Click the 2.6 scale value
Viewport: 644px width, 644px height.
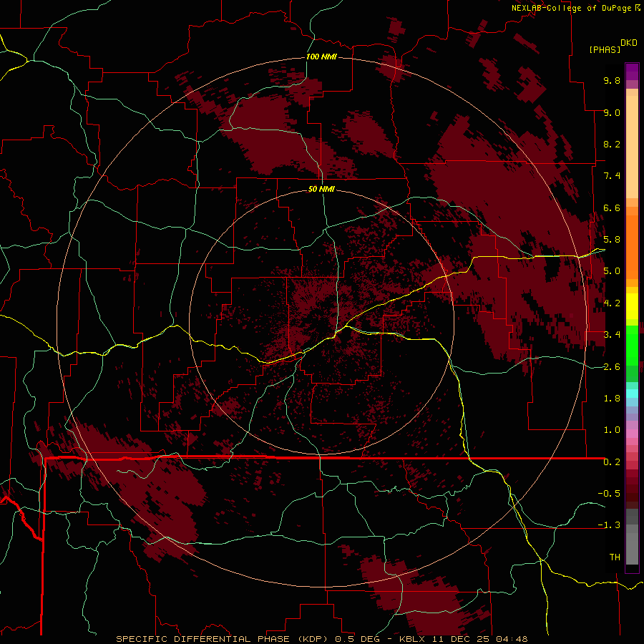click(x=612, y=367)
